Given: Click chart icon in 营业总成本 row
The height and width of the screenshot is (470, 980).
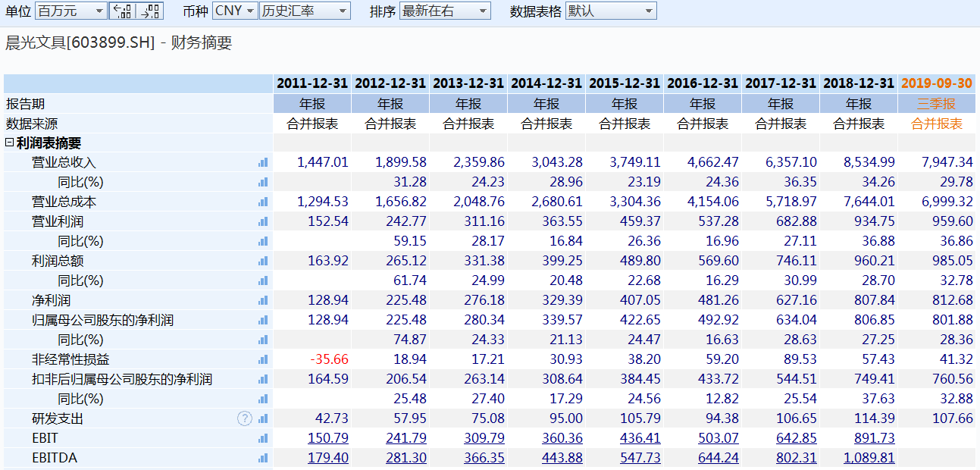Looking at the screenshot, I should pyautogui.click(x=263, y=202).
